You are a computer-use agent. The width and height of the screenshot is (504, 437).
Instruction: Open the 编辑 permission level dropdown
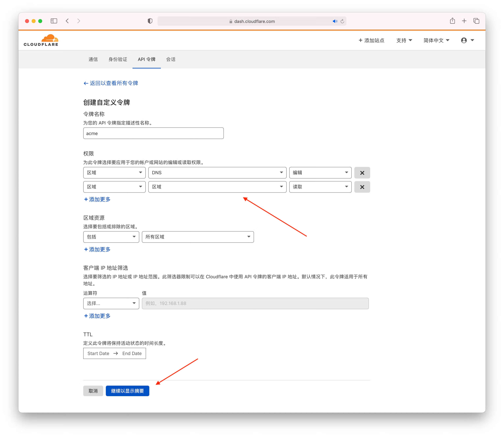click(320, 173)
